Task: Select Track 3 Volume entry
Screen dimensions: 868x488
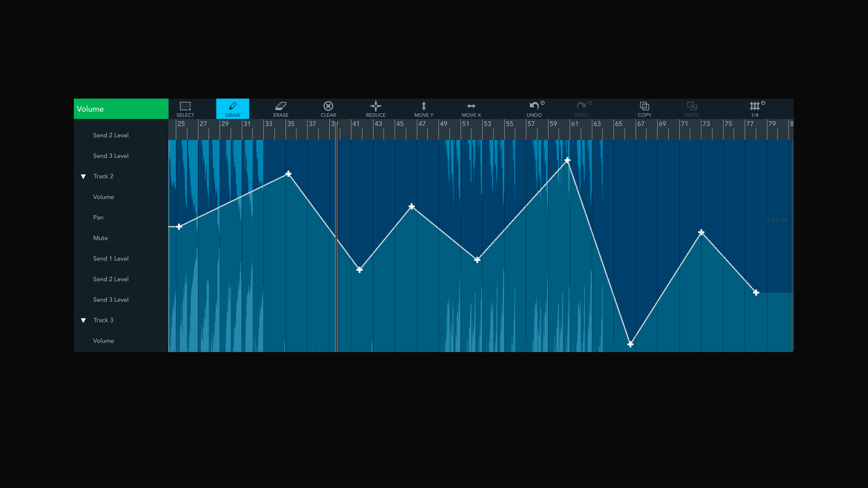Action: coord(103,341)
